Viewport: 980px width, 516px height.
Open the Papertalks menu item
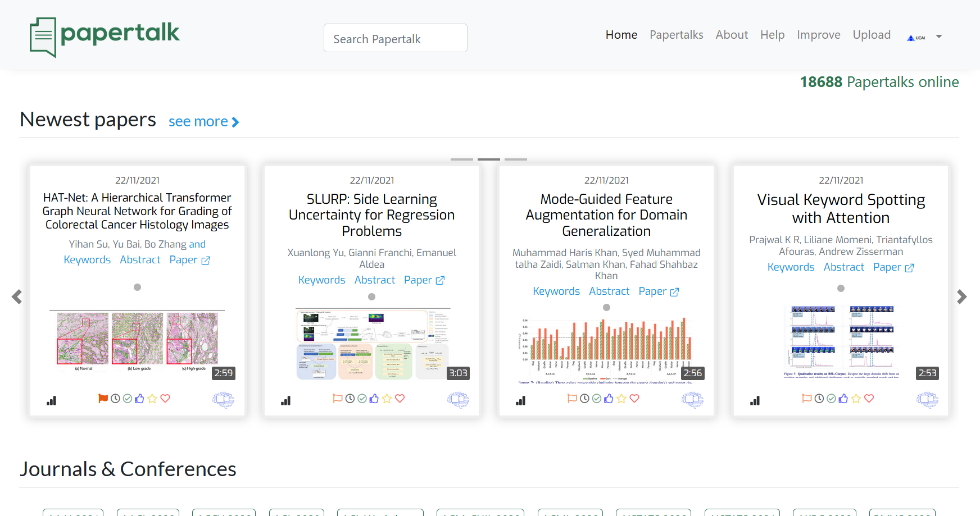[676, 35]
